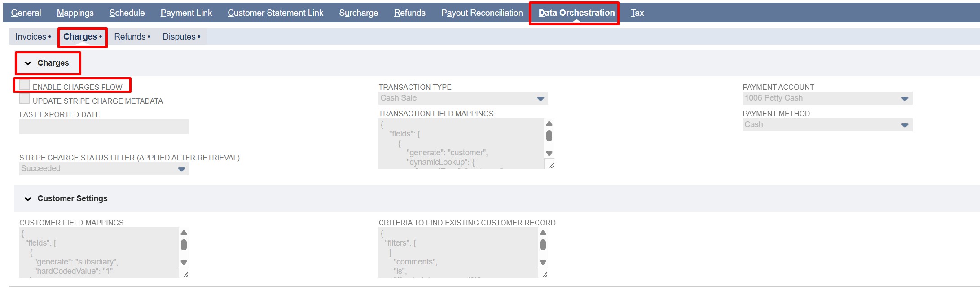Viewport: 980px width, 290px height.
Task: Collapse the Charges section chevron
Action: point(28,63)
